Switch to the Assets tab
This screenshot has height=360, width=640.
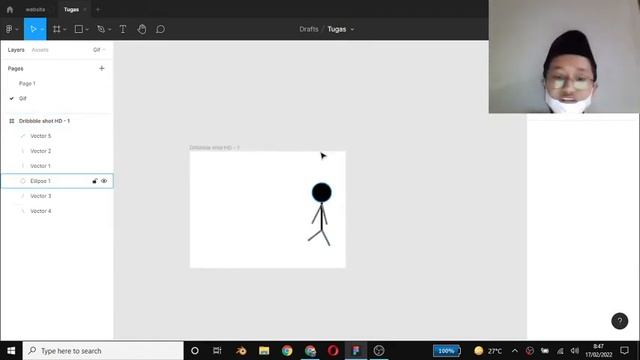[x=40, y=50]
